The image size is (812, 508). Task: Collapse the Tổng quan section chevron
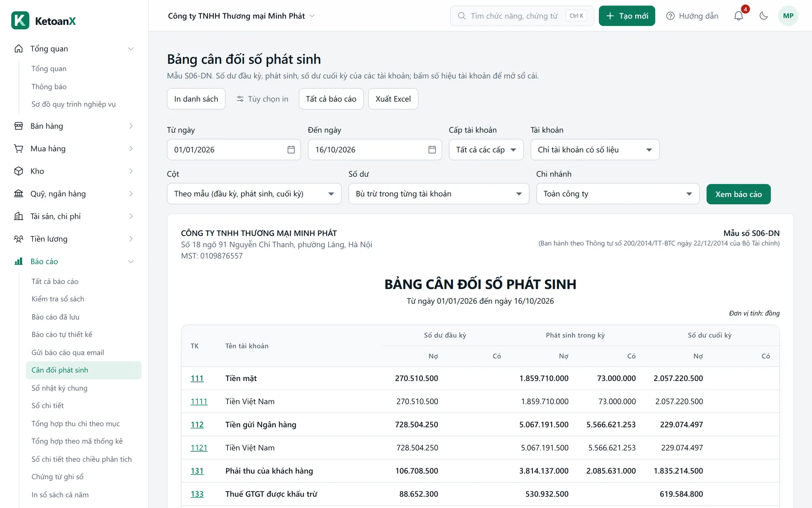pyautogui.click(x=131, y=49)
